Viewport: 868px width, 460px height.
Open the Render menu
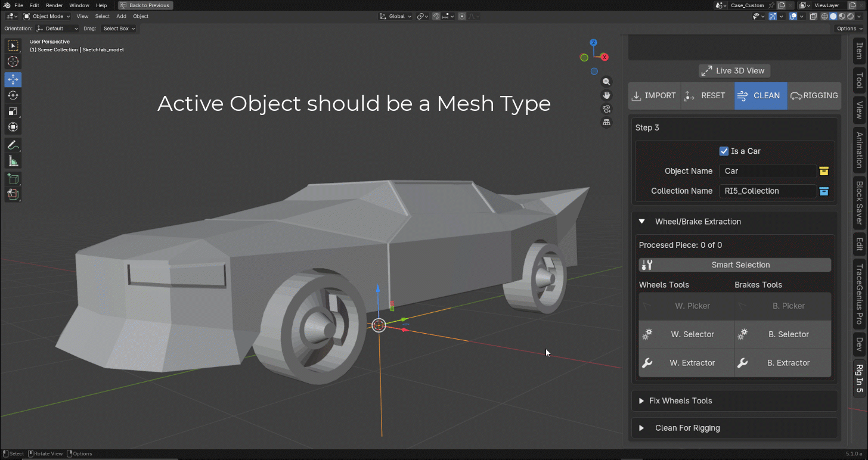[54, 5]
